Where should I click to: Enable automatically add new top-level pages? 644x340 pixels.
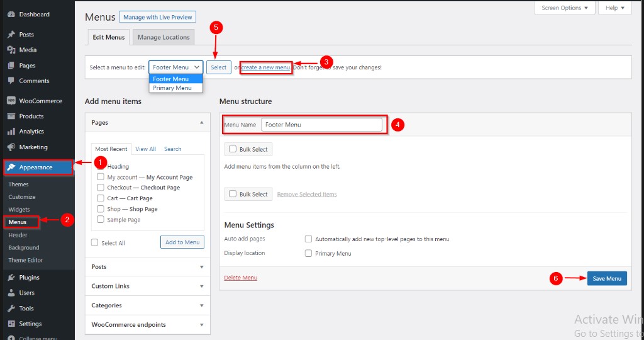pos(308,239)
